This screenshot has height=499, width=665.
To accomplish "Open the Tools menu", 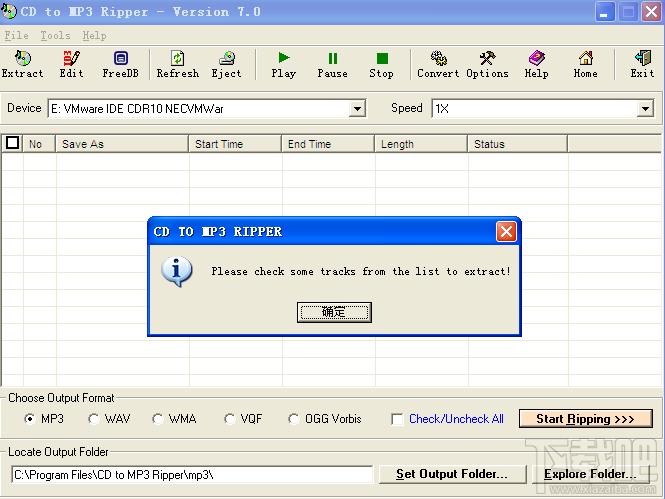I will click(x=55, y=36).
